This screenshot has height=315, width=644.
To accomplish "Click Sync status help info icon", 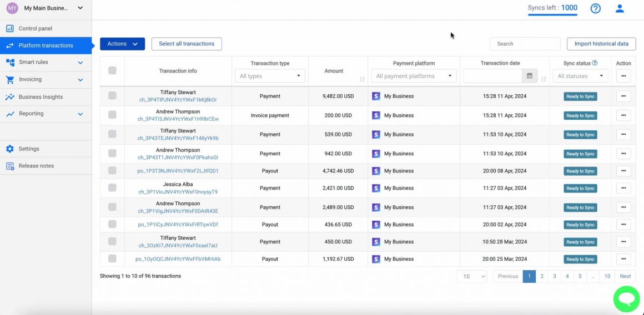I will tap(595, 63).
